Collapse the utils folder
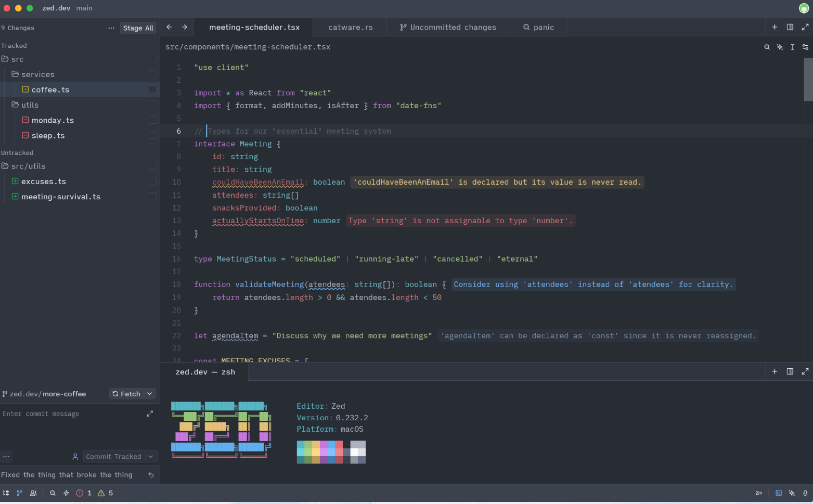The height and width of the screenshot is (504, 813). [x=15, y=105]
